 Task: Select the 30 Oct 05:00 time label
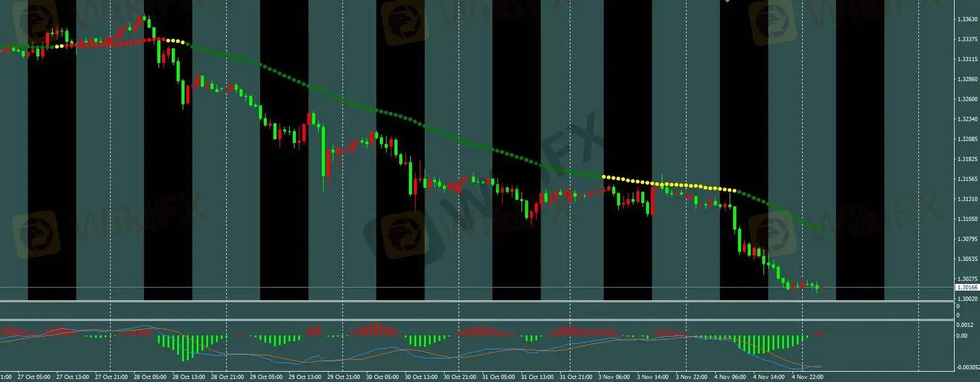(382, 377)
